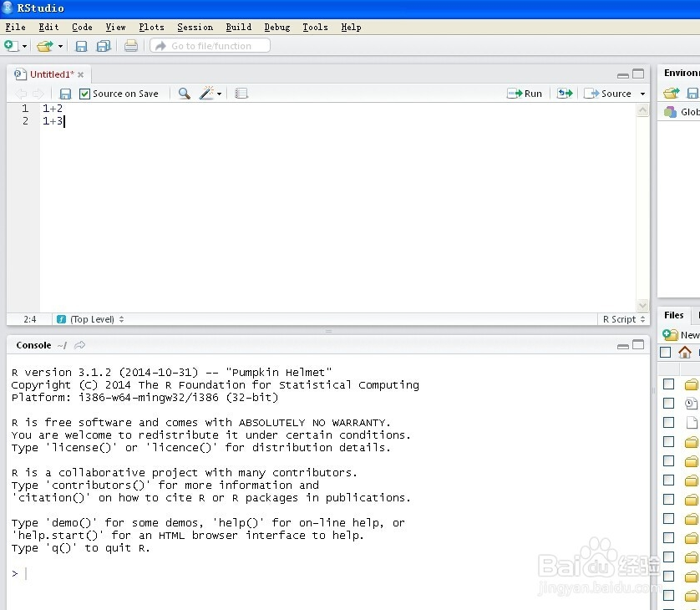Save the script from editor toolbar
This screenshot has height=610, width=700.
click(65, 94)
